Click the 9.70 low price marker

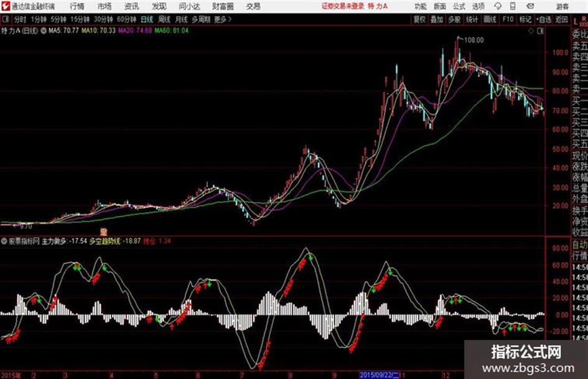(x=26, y=227)
